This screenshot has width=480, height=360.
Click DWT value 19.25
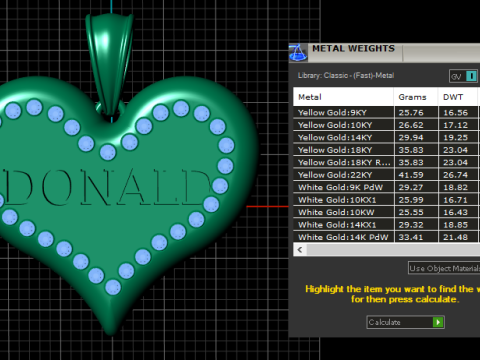pos(455,138)
